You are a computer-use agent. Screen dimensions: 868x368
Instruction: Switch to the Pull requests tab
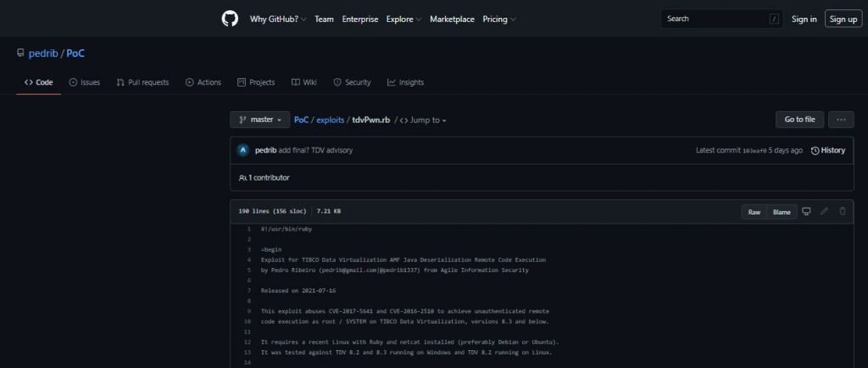pos(142,82)
